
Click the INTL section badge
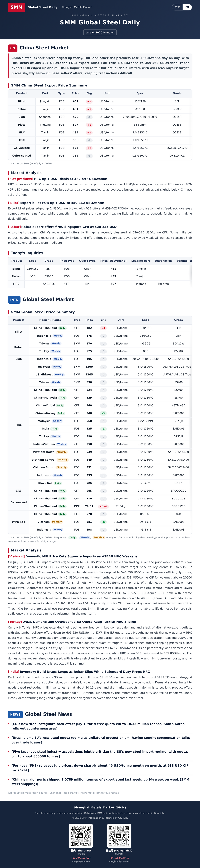tap(14, 300)
